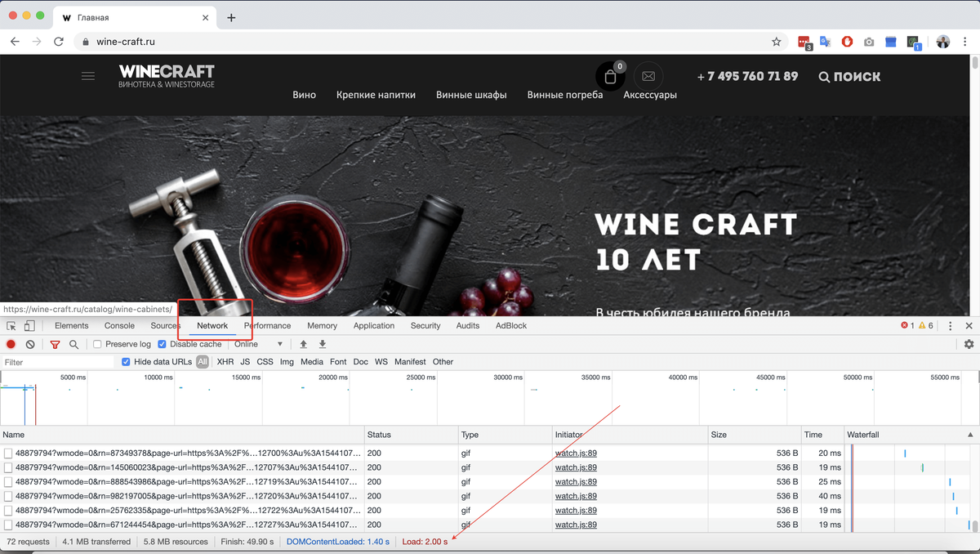Open DevTools customize three-dot menu
This screenshot has width=980, height=554.
[x=950, y=325]
